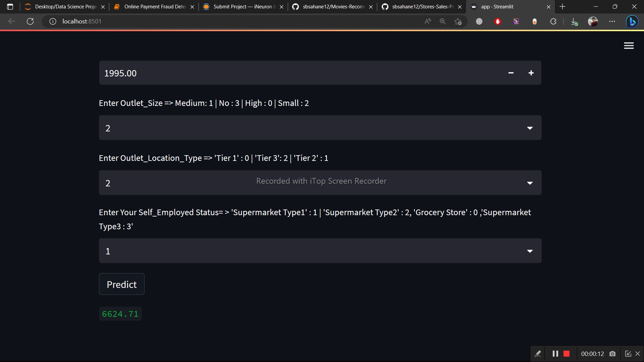The width and height of the screenshot is (644, 362).
Task: Switch to Desktop/Data Science Project tab
Action: click(x=65, y=7)
